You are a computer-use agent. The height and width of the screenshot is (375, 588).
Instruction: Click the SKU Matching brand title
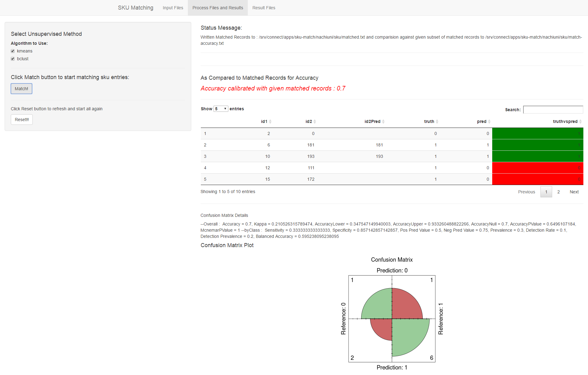(x=135, y=8)
